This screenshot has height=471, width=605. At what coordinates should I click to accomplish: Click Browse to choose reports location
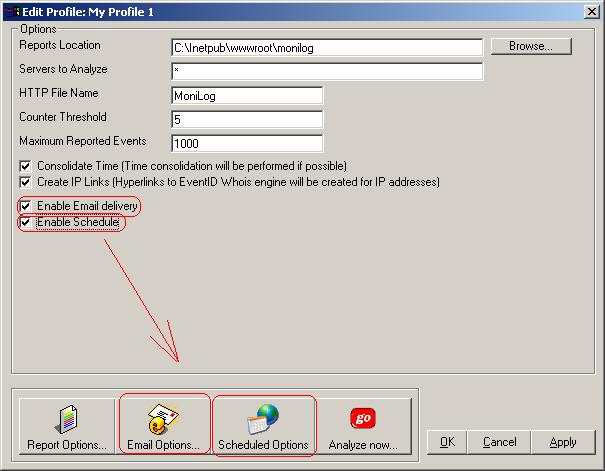(x=529, y=46)
